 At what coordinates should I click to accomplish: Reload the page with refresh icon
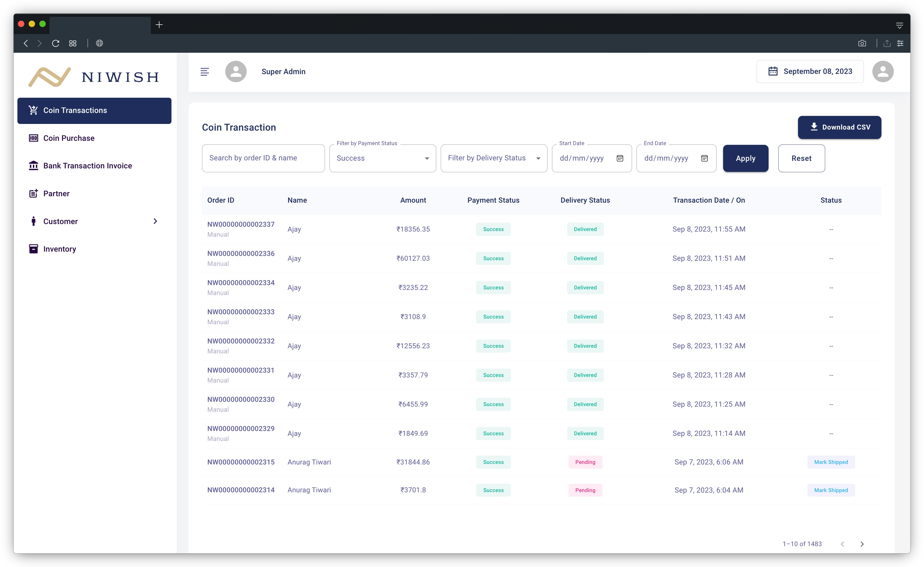pyautogui.click(x=55, y=43)
